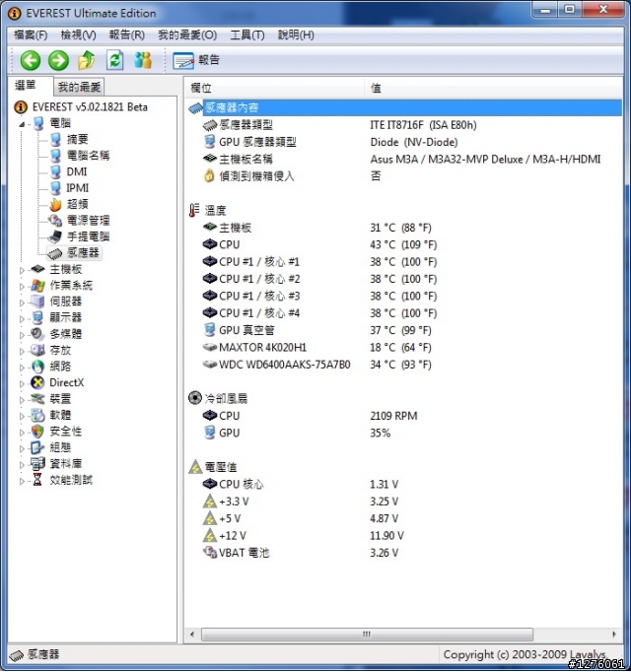
Task: Click the 報告 report toolbar button
Action: point(196,60)
